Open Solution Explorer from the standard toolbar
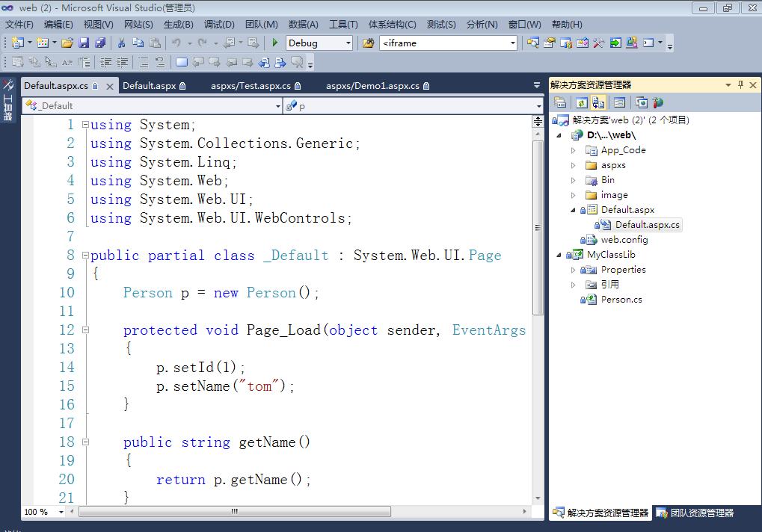The image size is (762, 532). point(532,43)
